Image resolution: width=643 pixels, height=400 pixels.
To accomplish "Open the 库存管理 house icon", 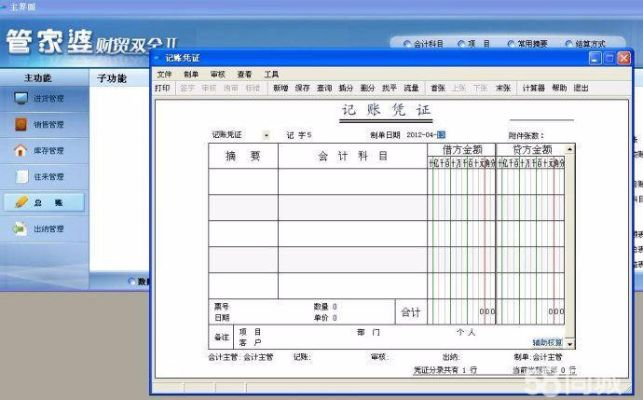I will click(21, 151).
